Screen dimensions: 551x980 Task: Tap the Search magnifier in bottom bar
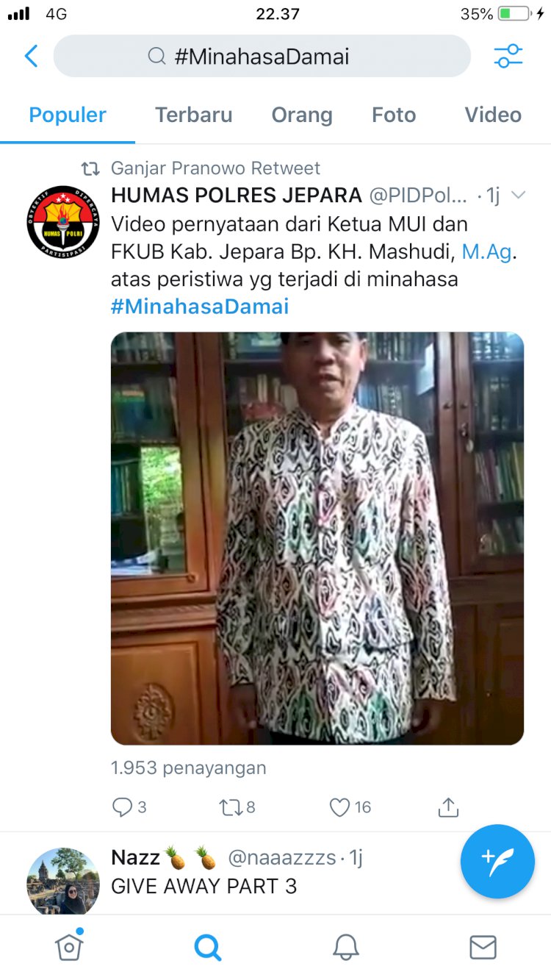point(207,947)
